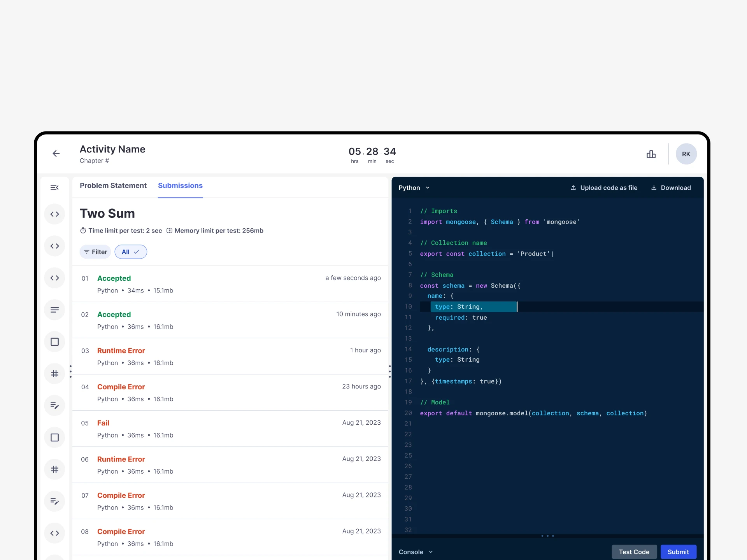Click the RK profile avatar
Screen dimensions: 747x560
tap(686, 154)
